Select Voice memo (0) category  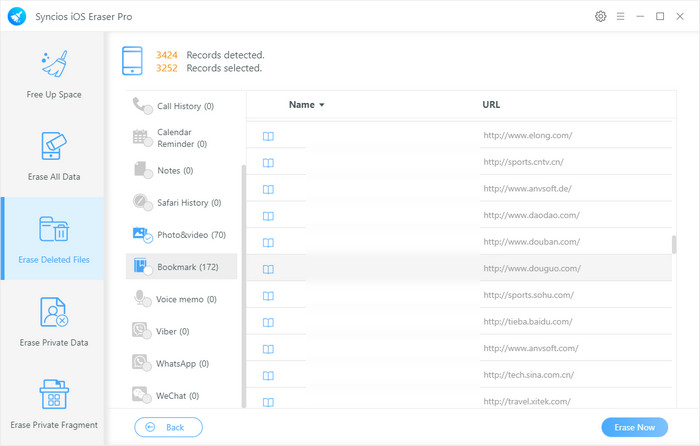pyautogui.click(x=181, y=299)
